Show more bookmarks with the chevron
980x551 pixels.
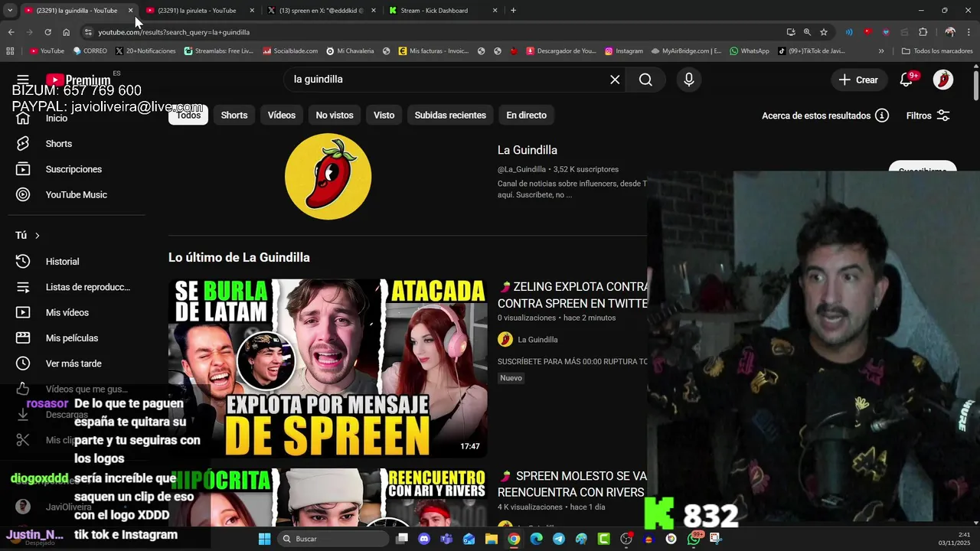click(881, 51)
